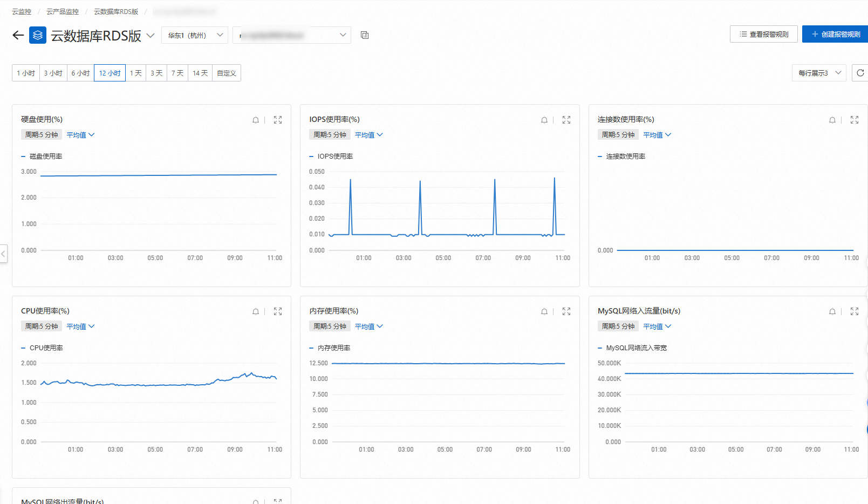Image resolution: width=868 pixels, height=504 pixels.
Task: Expand the collapsed left sidebar handle
Action: coord(3,253)
